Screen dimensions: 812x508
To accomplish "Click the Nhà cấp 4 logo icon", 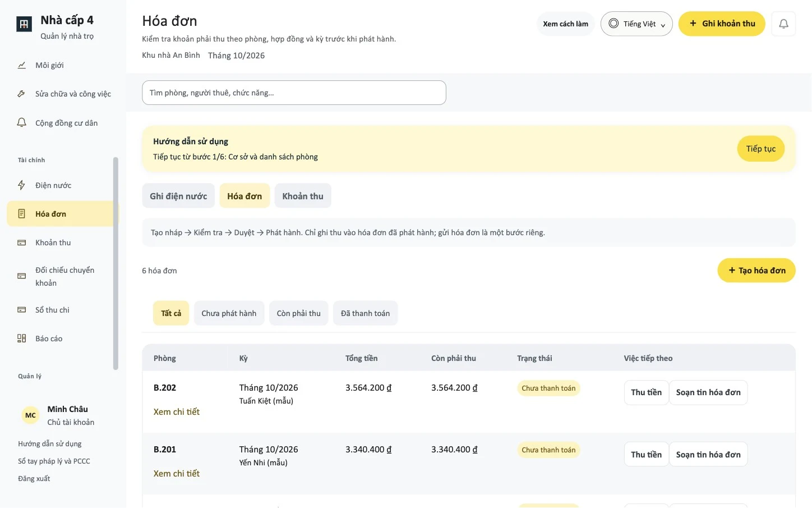I will pyautogui.click(x=24, y=24).
